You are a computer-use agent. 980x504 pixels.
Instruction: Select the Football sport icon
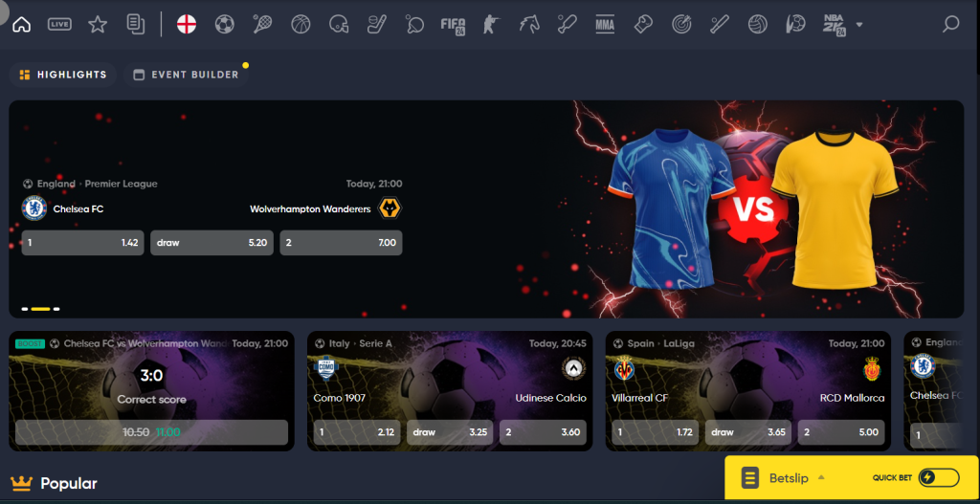pyautogui.click(x=224, y=24)
